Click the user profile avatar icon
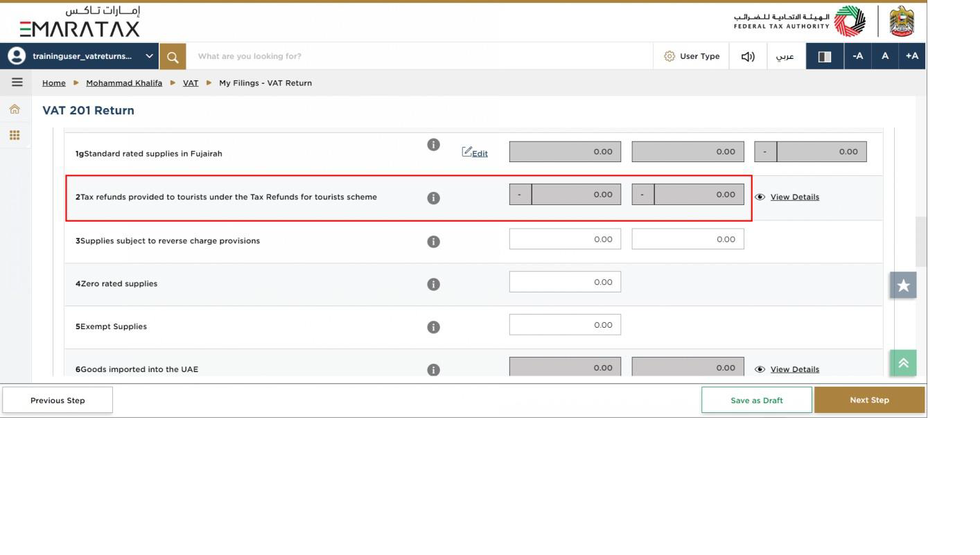 15,56
